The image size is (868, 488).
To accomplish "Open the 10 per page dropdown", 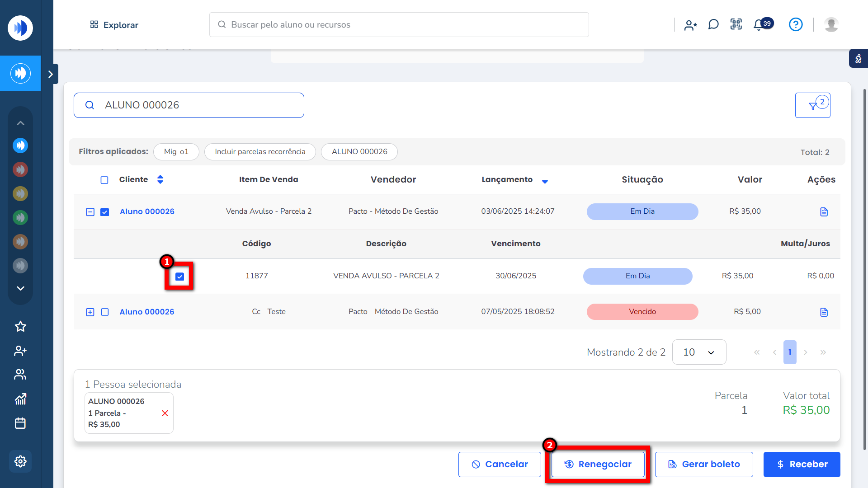I will [x=699, y=352].
